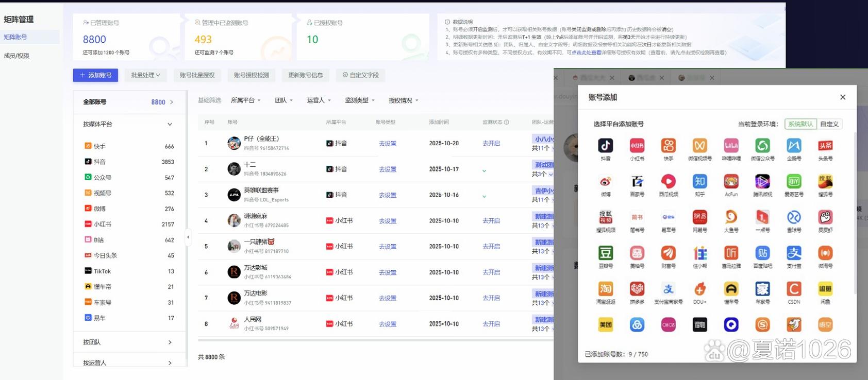Open the 团队 filter dropdown
The image size is (868, 380).
(x=284, y=100)
